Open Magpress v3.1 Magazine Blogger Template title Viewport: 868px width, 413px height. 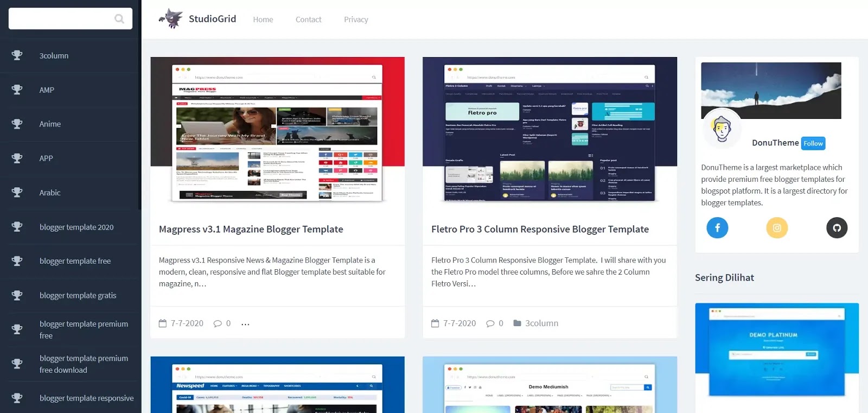coord(251,229)
